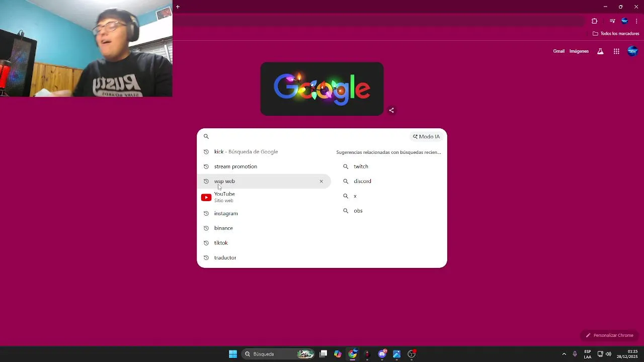Open the media controls icon in toolbar
This screenshot has height=362, width=644.
[x=612, y=21]
